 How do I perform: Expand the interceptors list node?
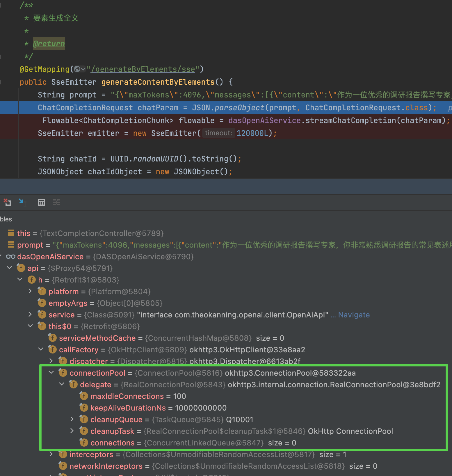(x=51, y=454)
